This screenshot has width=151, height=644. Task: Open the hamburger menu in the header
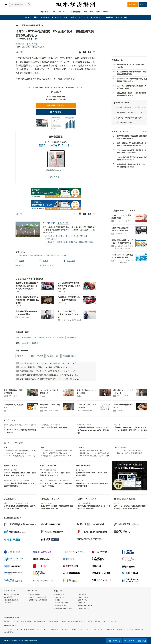[6, 4]
